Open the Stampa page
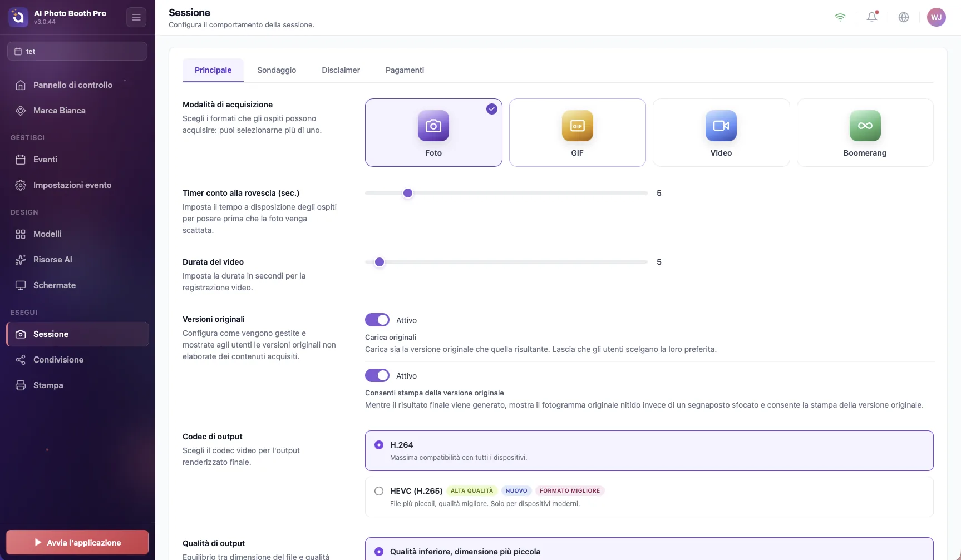This screenshot has width=961, height=560. click(x=77, y=385)
